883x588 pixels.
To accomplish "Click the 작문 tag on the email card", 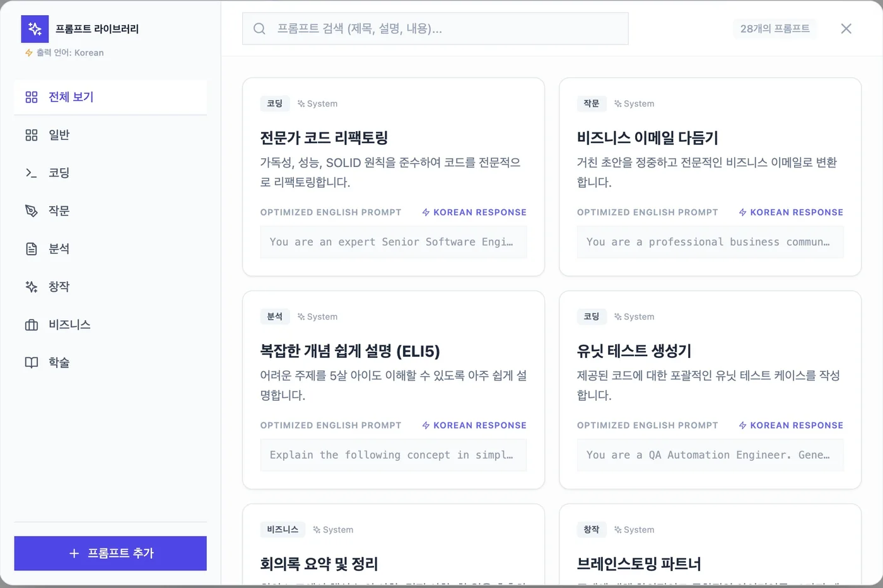I will click(x=592, y=103).
